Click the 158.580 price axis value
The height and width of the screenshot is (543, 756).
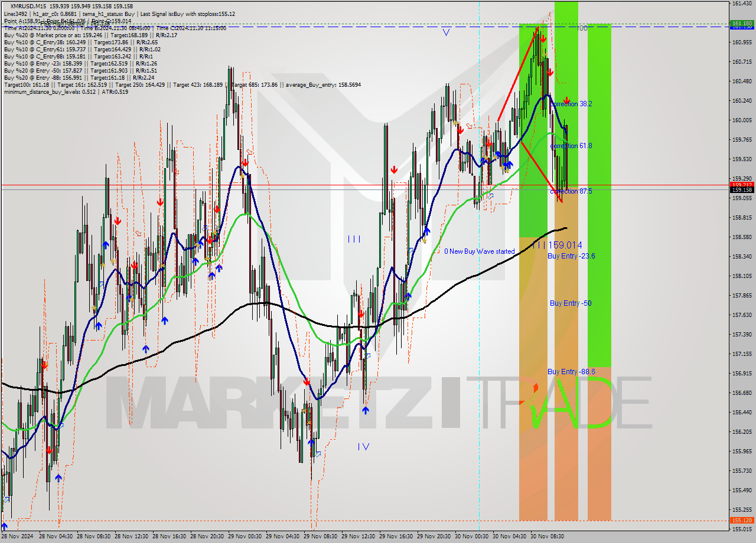(x=742, y=237)
